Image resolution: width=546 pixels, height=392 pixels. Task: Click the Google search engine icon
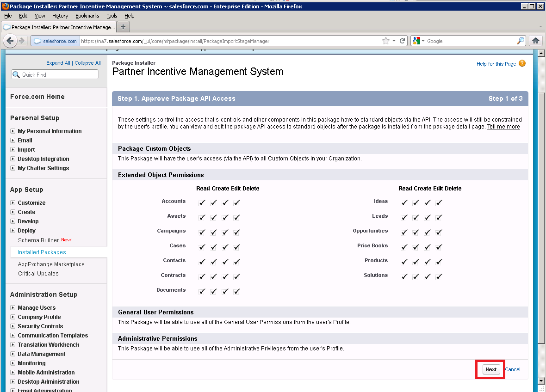[x=416, y=41]
